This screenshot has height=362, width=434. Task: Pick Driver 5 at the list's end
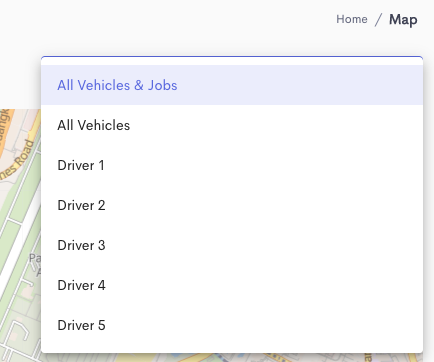232,325
